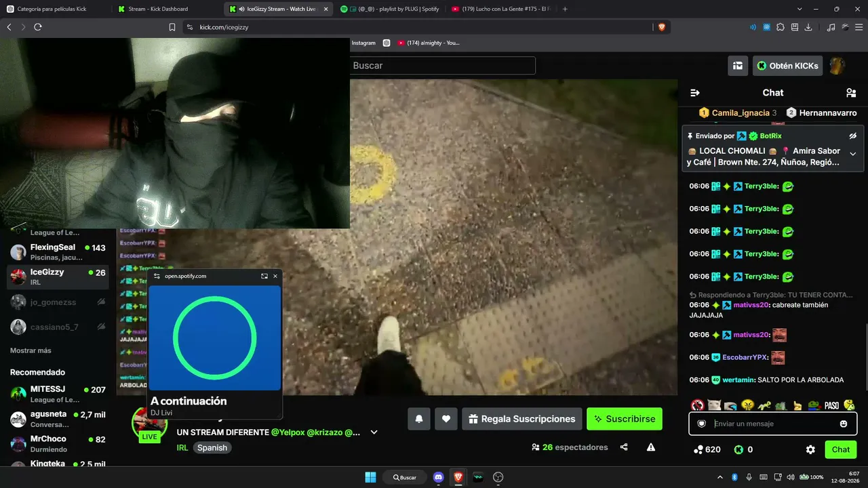Insert the white cat emote
The width and height of the screenshot is (868, 488).
coord(714,405)
